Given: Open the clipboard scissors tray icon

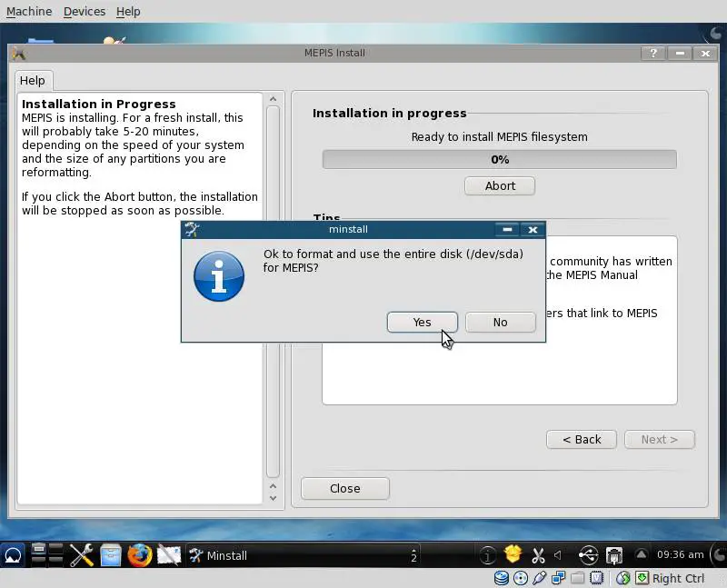Looking at the screenshot, I should tap(538, 555).
